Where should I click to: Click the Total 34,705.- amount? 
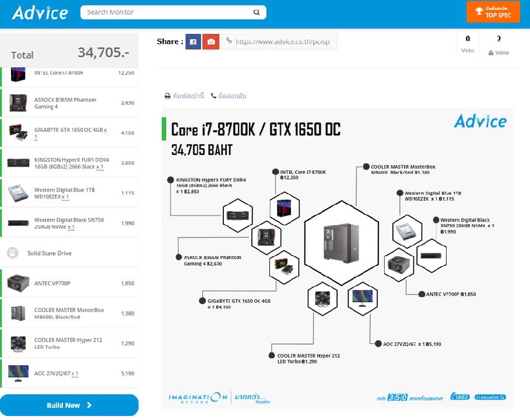(103, 52)
